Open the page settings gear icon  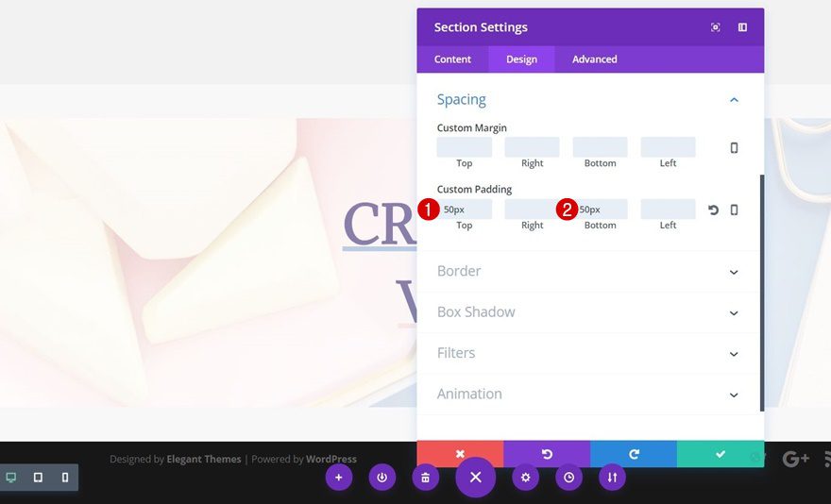(x=526, y=478)
